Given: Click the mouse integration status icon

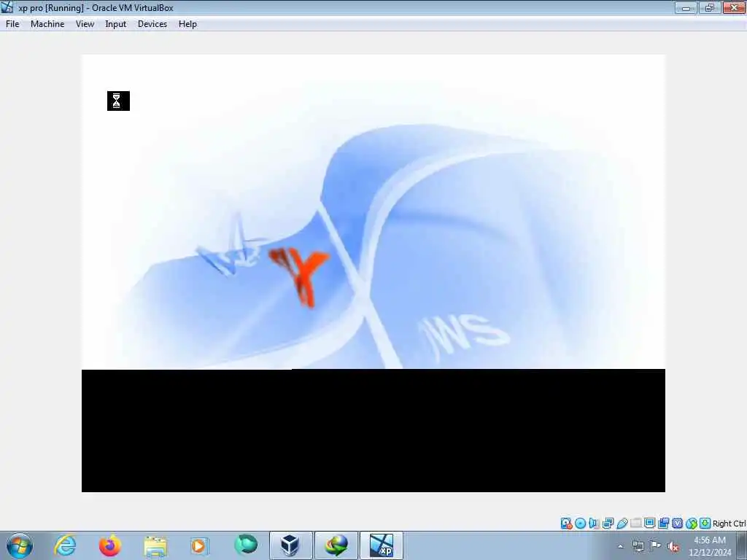Looking at the screenshot, I should (x=692, y=524).
